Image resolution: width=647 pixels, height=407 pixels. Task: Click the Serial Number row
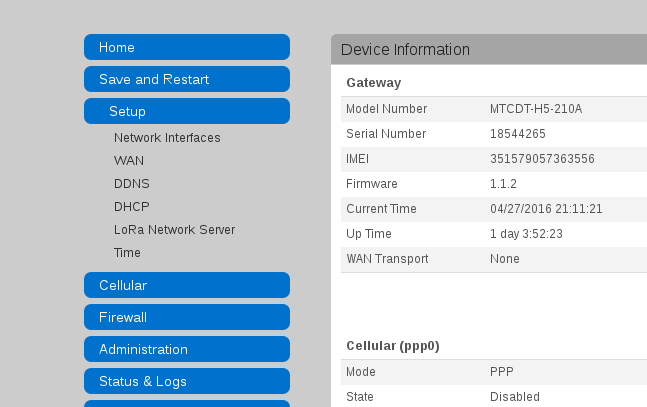494,134
